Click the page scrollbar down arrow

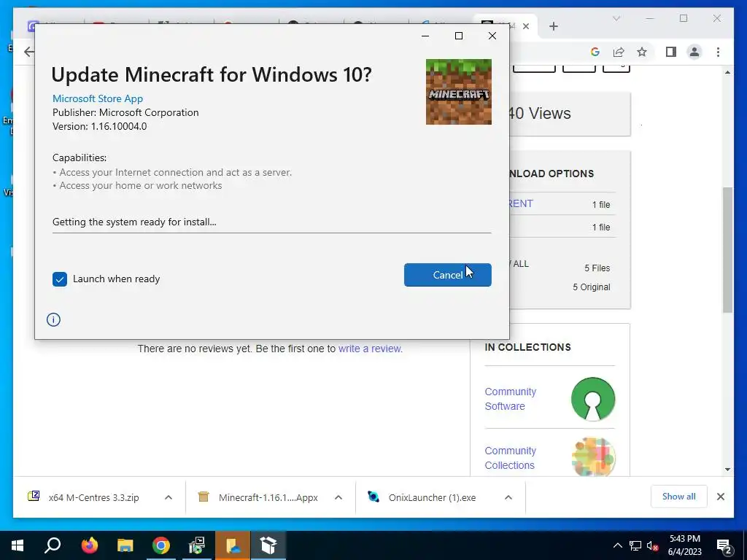pos(727,470)
